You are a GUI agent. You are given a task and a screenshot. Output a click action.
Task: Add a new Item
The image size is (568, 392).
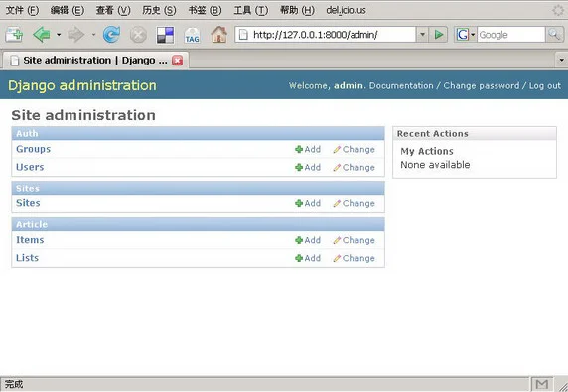click(x=308, y=240)
